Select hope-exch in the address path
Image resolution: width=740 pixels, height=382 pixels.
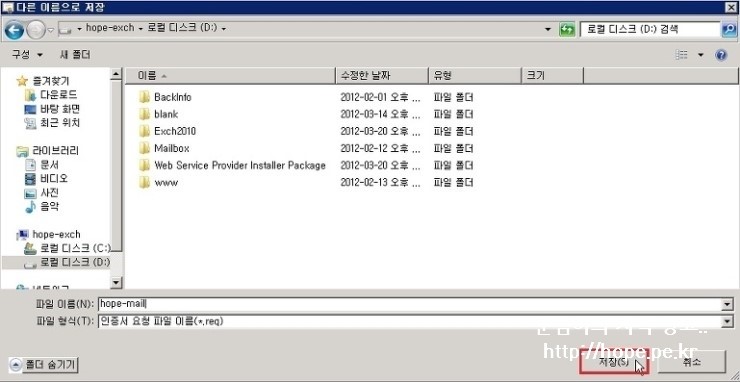point(110,28)
